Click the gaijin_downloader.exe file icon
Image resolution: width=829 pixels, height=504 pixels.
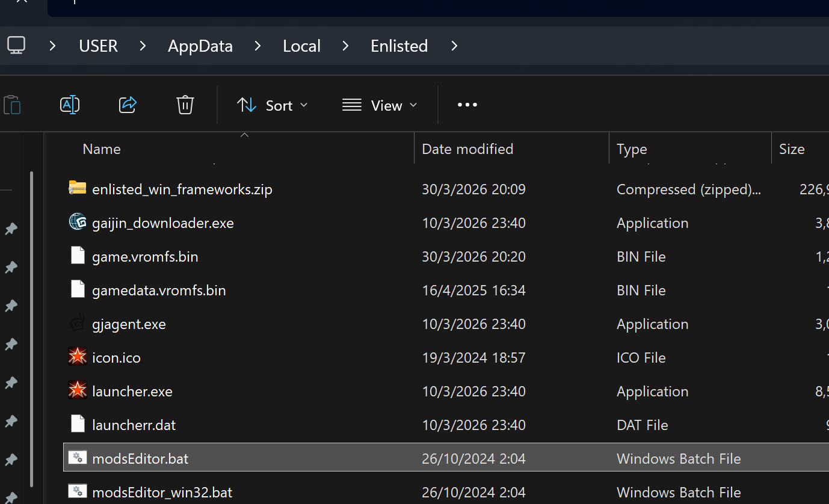[x=78, y=223]
